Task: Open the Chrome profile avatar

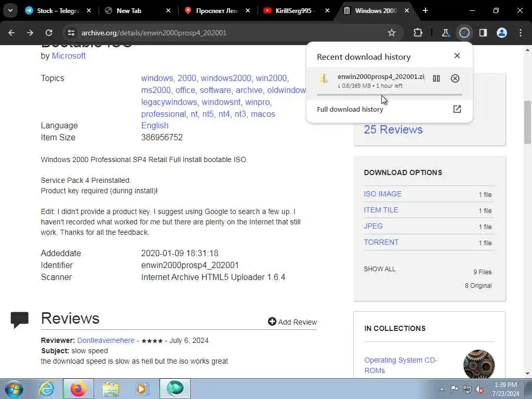Action: [502, 33]
